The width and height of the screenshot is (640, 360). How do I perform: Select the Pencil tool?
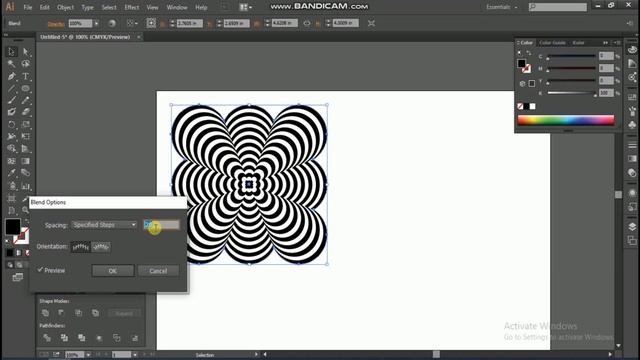(25, 100)
